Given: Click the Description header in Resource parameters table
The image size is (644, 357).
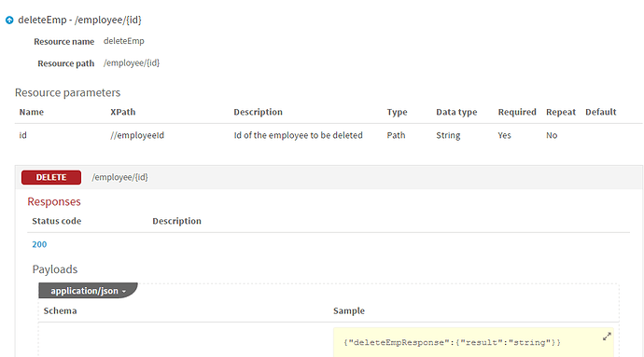Looking at the screenshot, I should 258,112.
